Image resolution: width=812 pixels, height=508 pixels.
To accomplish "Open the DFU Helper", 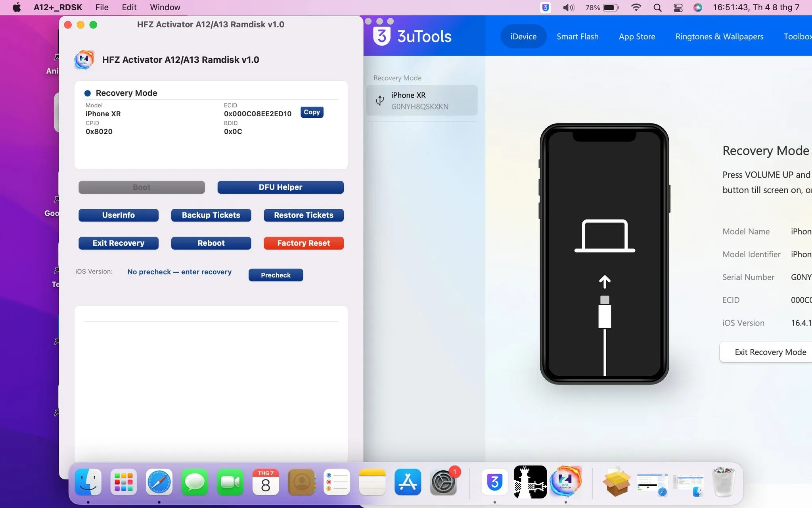I will [280, 187].
